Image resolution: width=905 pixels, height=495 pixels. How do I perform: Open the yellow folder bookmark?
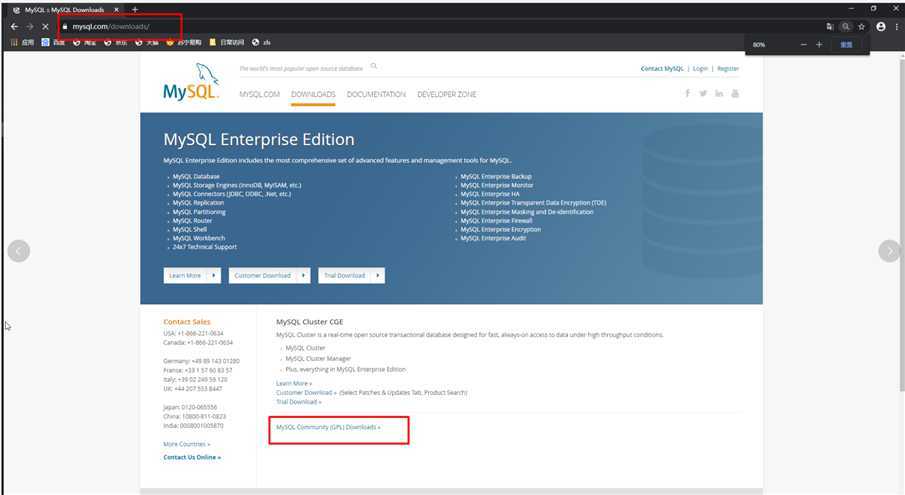coord(227,43)
